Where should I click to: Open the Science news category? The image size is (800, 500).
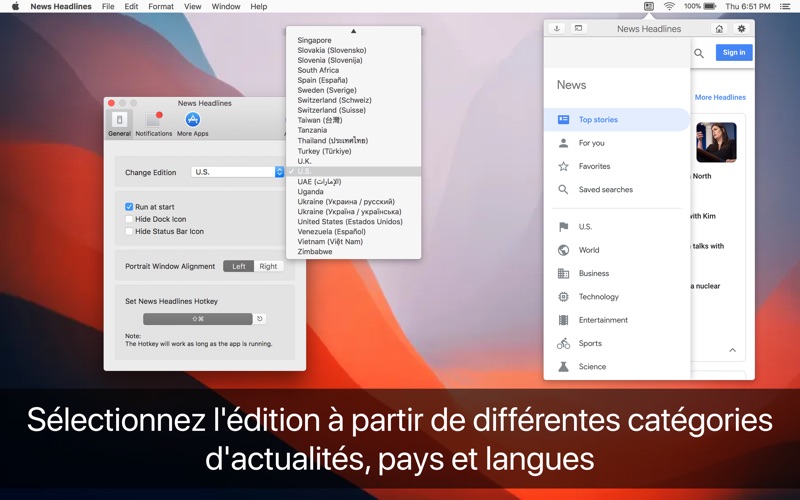tap(617, 366)
